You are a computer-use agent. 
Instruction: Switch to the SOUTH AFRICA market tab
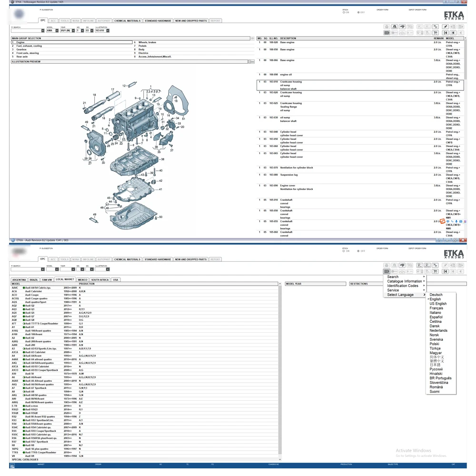[x=100, y=280]
